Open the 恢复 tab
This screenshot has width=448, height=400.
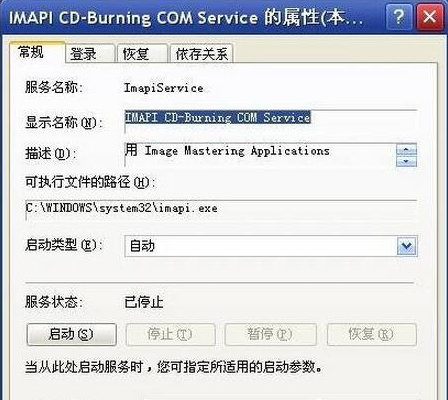point(142,53)
